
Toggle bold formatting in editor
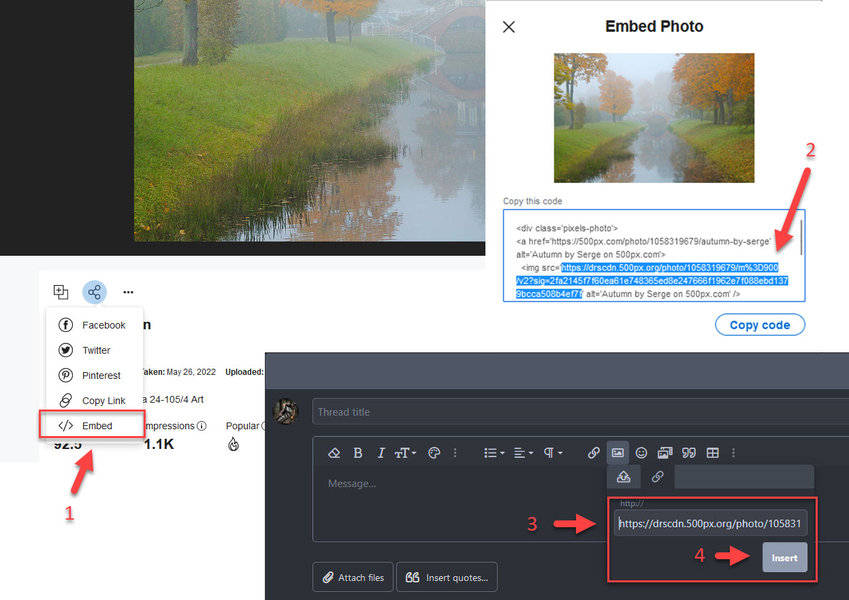[358, 453]
